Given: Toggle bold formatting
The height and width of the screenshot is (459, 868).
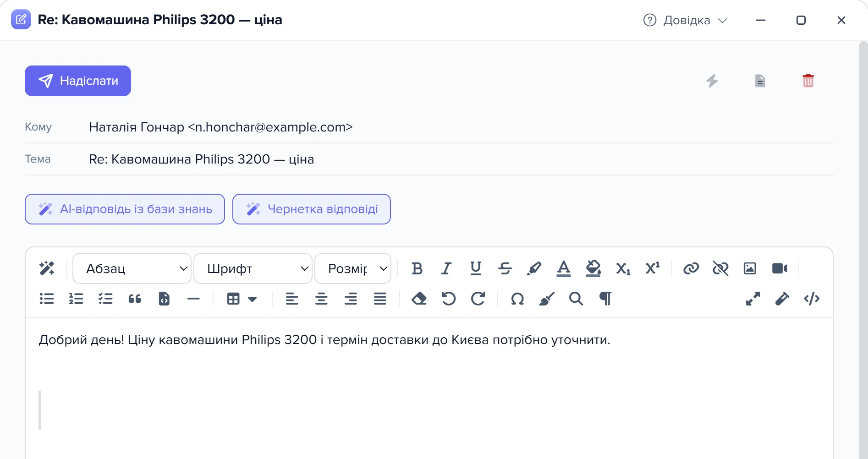Looking at the screenshot, I should click(x=417, y=268).
